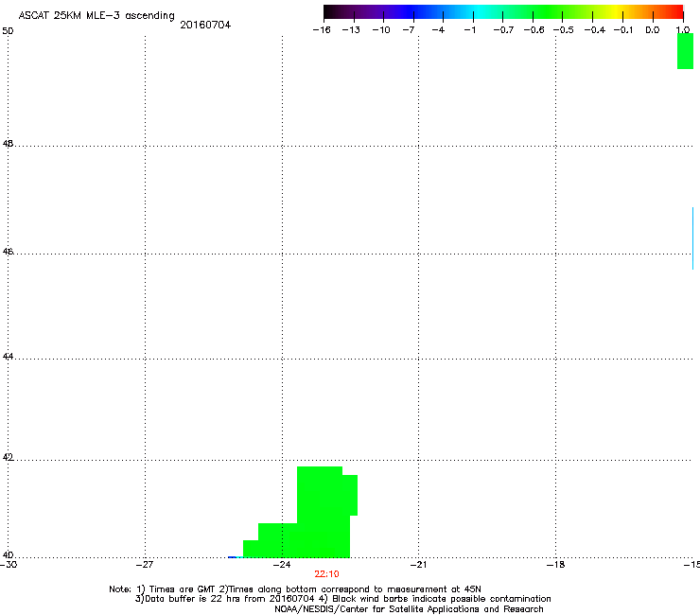
Task: Click the -16 color scale label
Action: coord(322,30)
